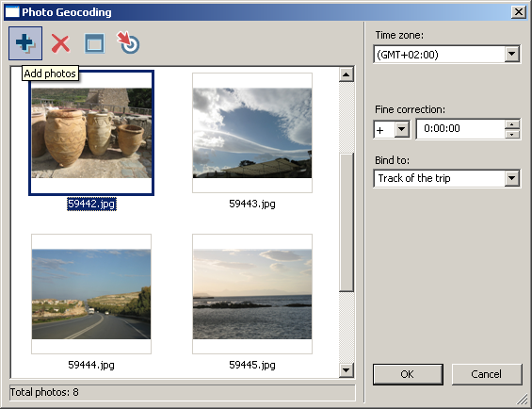This screenshot has height=409, width=532.
Task: Click the Cancel button
Action: (x=487, y=374)
